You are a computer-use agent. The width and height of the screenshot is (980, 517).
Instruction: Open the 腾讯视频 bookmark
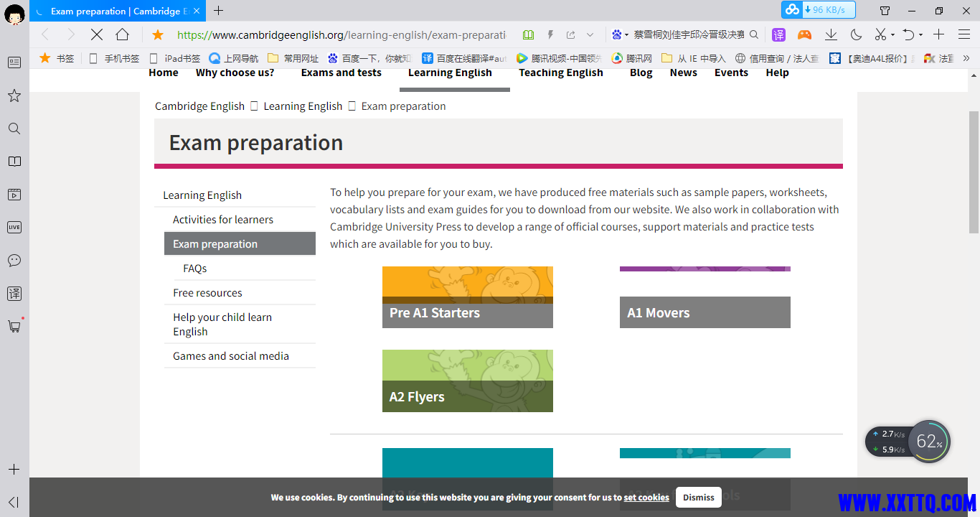[559, 58]
